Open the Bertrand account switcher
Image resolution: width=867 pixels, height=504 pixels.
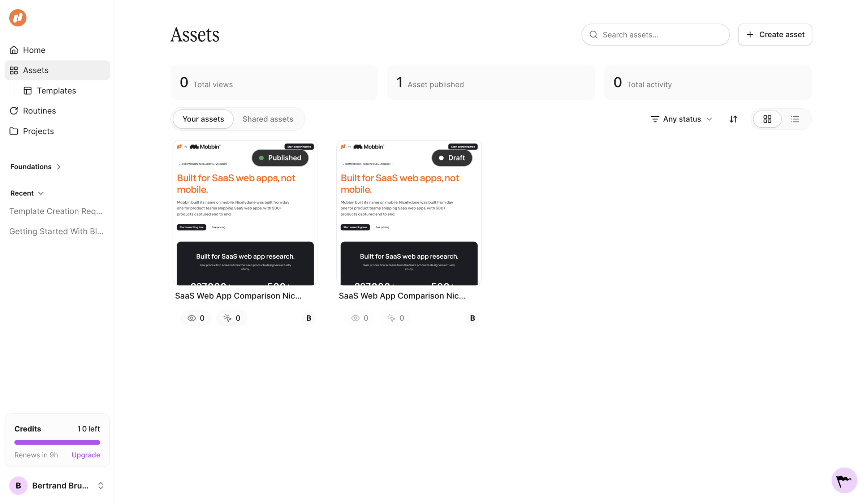57,486
